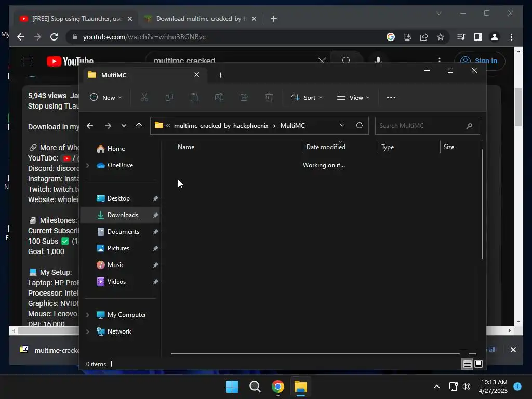The image size is (532, 399).
Task: Open a new Chrome tab
Action: (274, 19)
